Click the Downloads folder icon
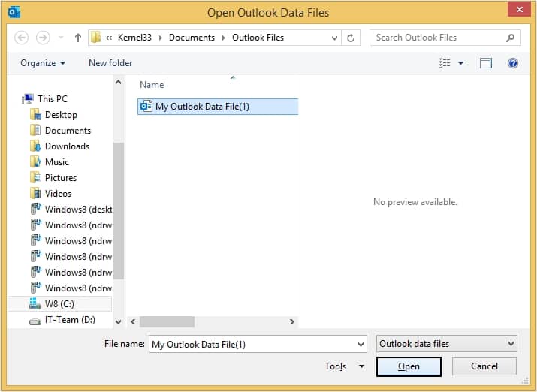 [35, 146]
